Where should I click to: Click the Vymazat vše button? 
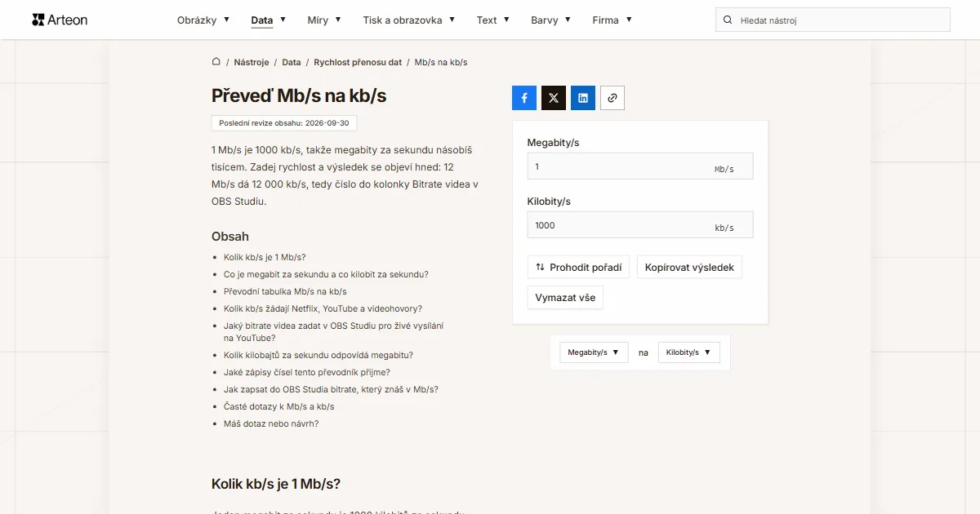565,298
